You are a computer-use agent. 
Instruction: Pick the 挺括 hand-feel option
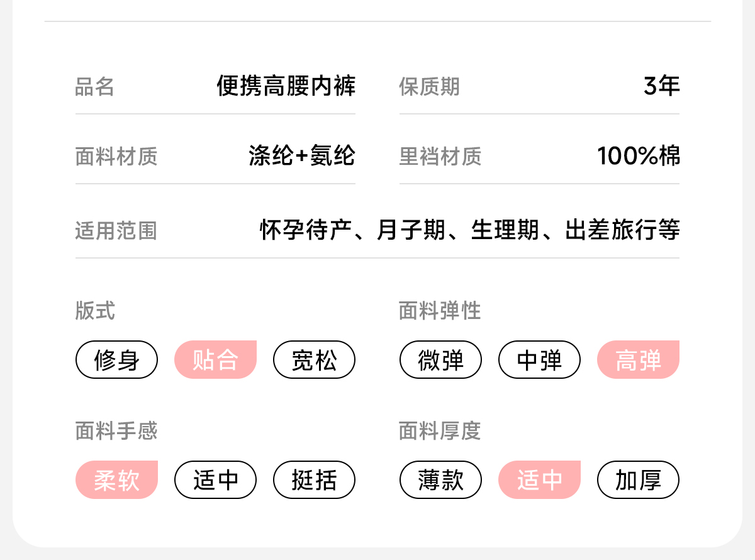pyautogui.click(x=314, y=480)
